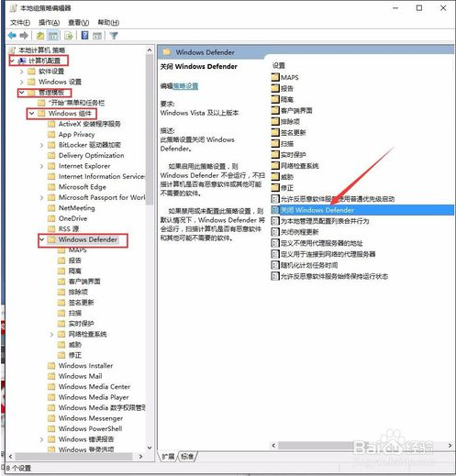The image size is (456, 476).
Task: Select the RSS 源 tree item
Action: [x=69, y=229]
